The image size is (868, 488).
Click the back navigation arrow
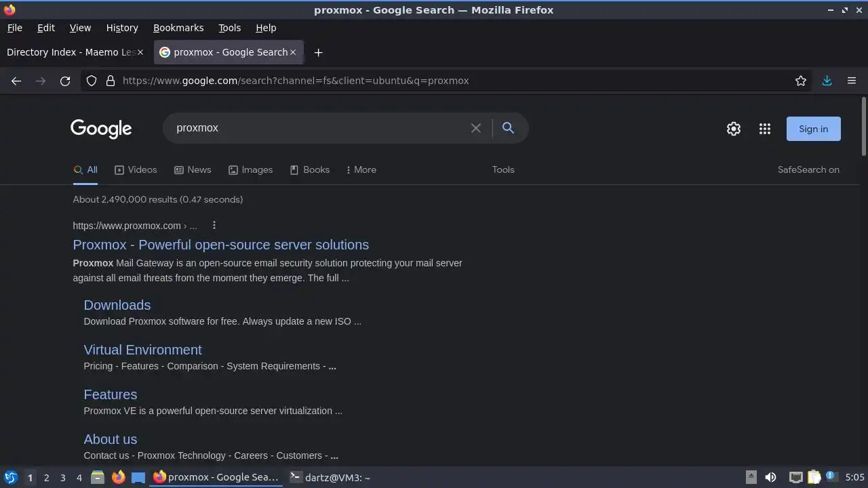click(16, 81)
